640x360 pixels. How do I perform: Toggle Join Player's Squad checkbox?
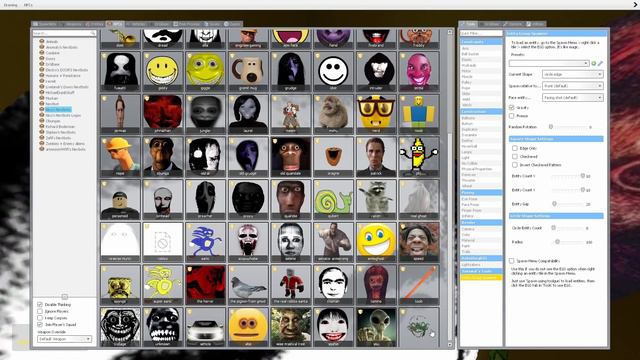pos(40,324)
